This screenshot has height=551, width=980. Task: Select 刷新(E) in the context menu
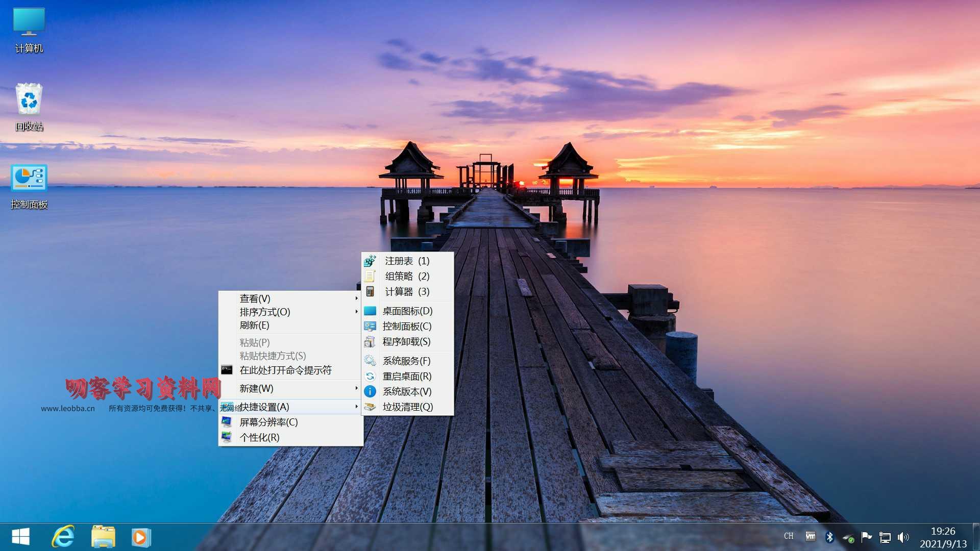[x=255, y=325]
